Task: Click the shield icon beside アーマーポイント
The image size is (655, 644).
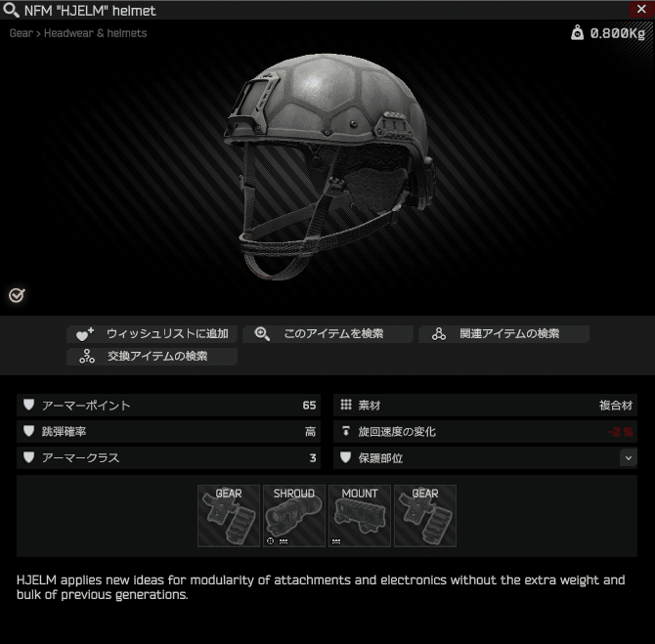Action: (x=28, y=405)
